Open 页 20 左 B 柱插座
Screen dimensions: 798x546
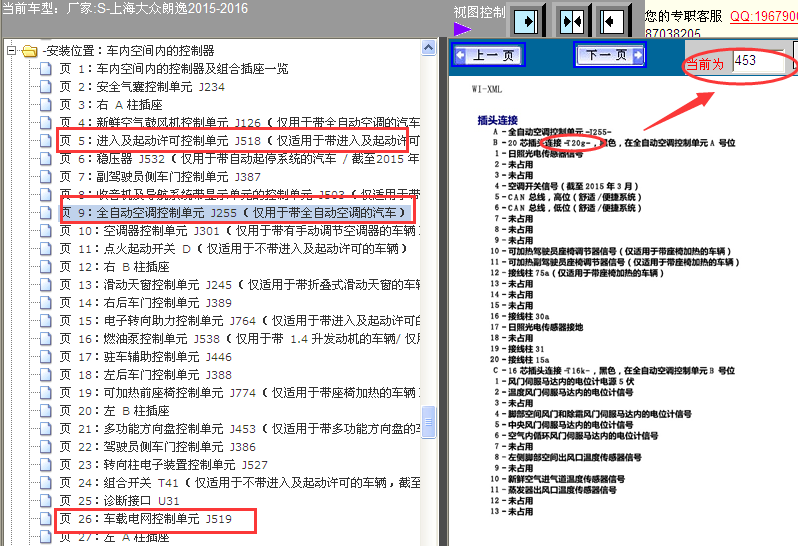click(x=115, y=411)
